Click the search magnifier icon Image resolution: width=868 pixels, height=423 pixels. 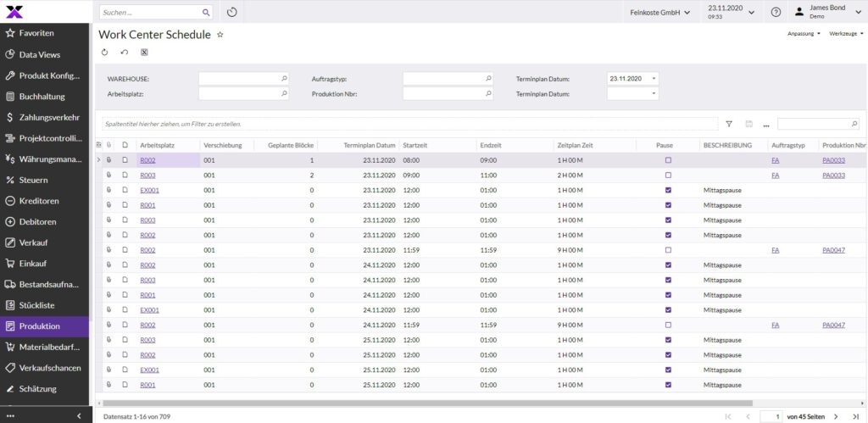tap(205, 12)
